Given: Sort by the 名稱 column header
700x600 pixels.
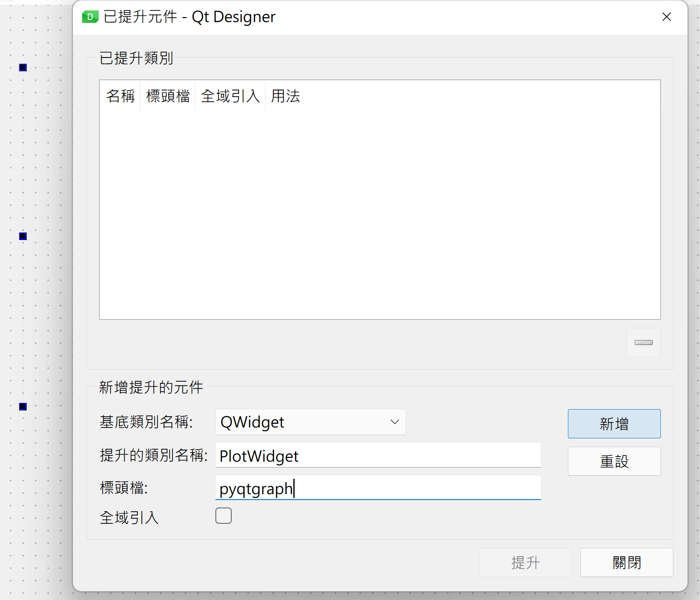Looking at the screenshot, I should click(x=120, y=96).
